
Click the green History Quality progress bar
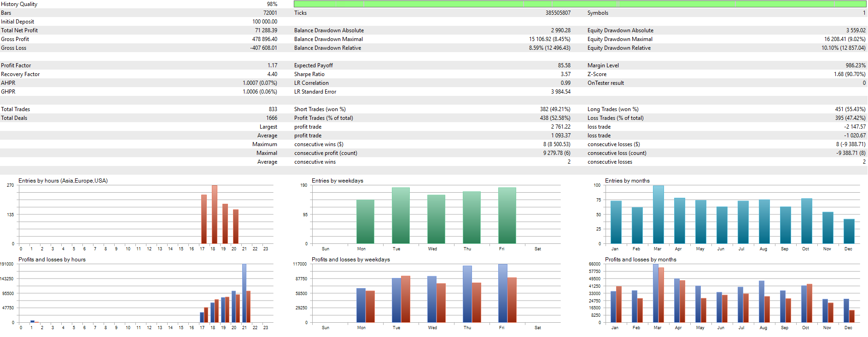(x=580, y=4)
